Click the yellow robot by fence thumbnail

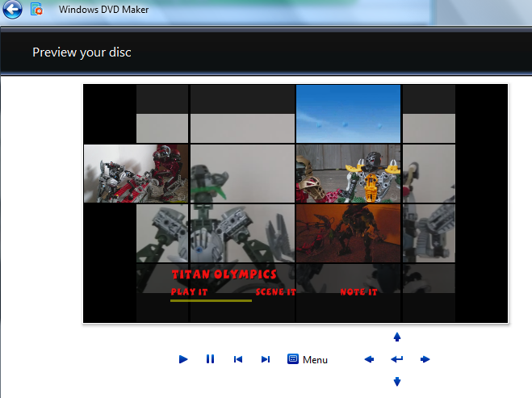pos(348,174)
